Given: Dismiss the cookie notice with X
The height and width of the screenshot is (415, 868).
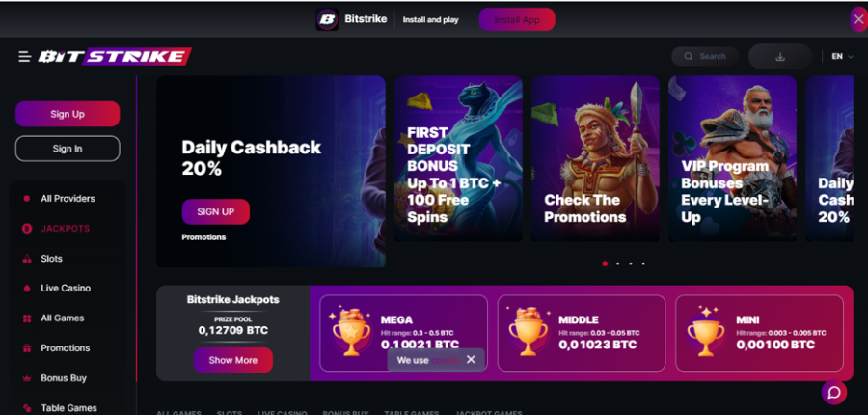Looking at the screenshot, I should tap(471, 360).
